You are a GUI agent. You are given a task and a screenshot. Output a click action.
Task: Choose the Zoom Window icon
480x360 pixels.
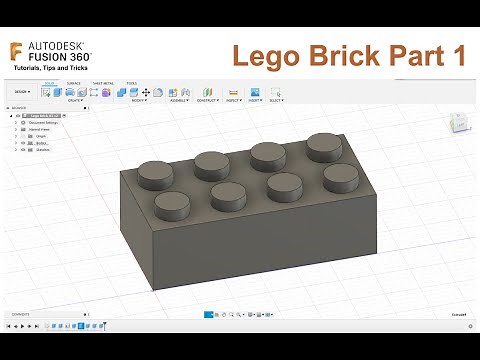point(231,314)
